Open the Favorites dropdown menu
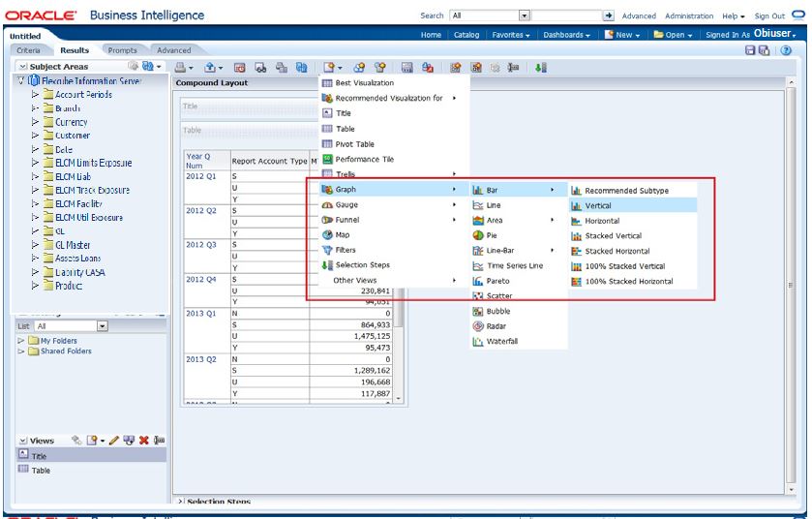Screen dimensions: 812x519 [511, 35]
